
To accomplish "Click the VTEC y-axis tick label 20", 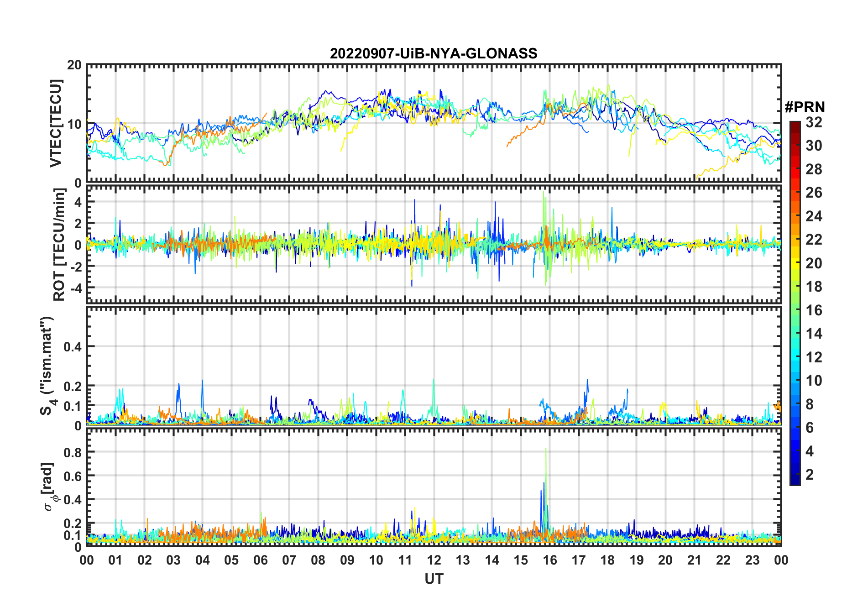I will [74, 65].
